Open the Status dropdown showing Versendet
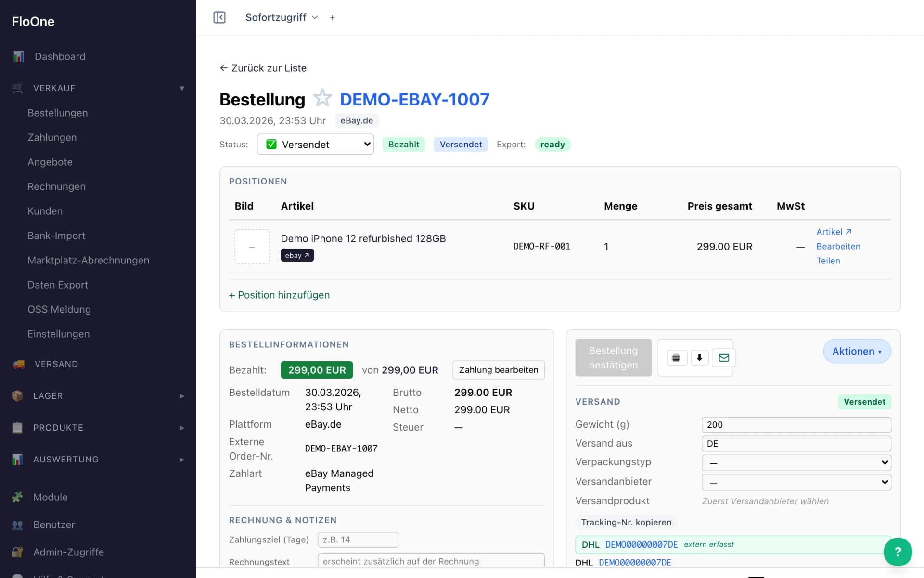Viewport: 924px width, 578px height. tap(315, 144)
